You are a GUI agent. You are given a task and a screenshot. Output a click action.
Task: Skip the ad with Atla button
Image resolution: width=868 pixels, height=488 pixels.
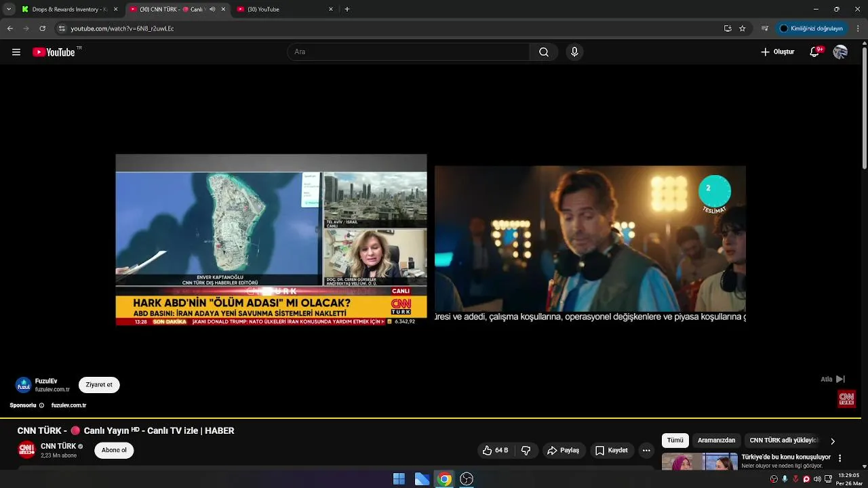click(833, 380)
